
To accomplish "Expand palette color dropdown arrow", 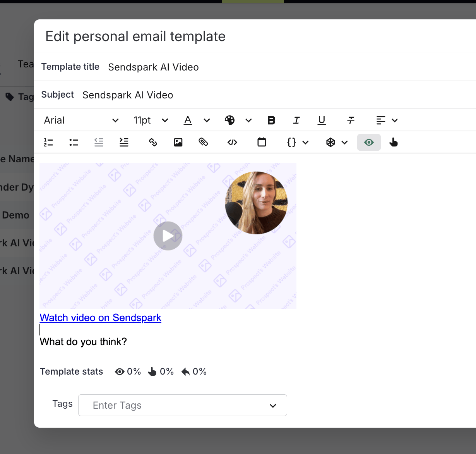I will pyautogui.click(x=248, y=120).
